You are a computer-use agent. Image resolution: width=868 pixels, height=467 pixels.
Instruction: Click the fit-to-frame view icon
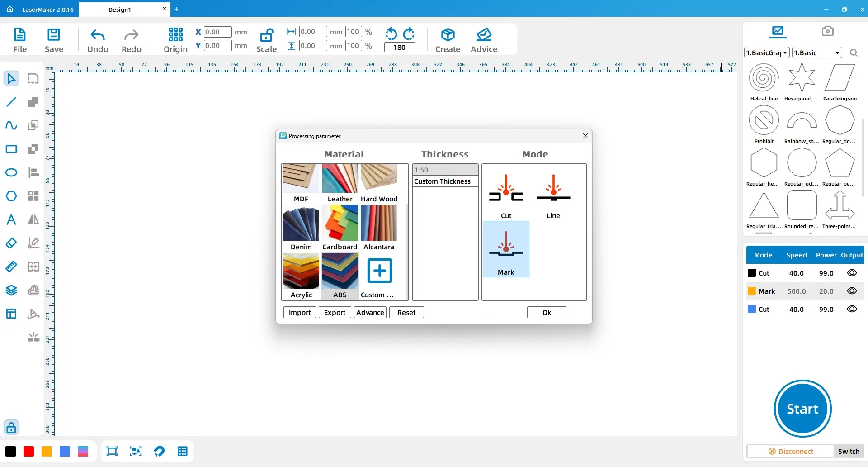[112, 451]
